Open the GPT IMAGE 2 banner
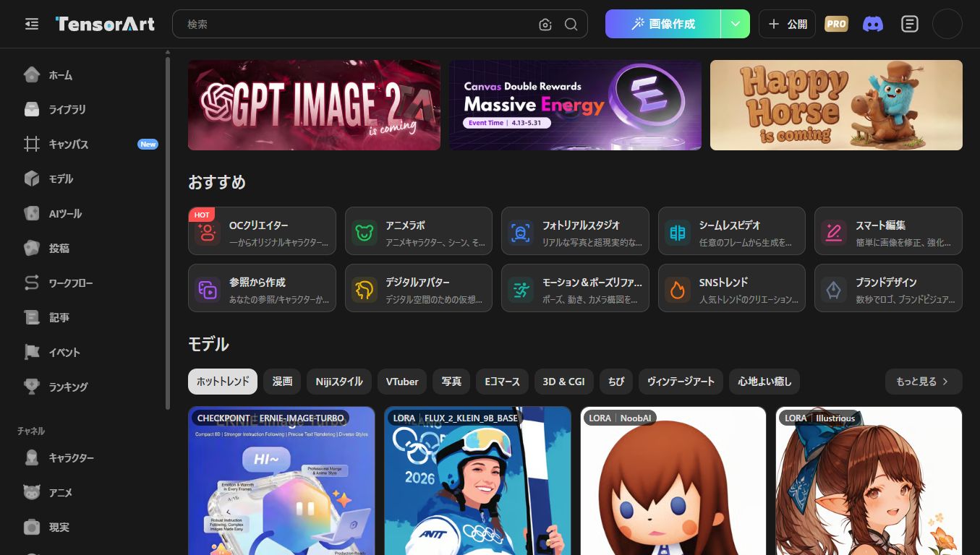Image resolution: width=980 pixels, height=555 pixels. point(314,105)
